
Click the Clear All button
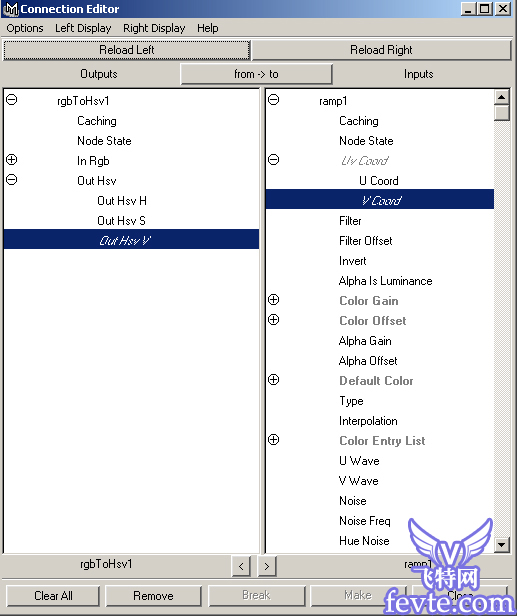(53, 596)
